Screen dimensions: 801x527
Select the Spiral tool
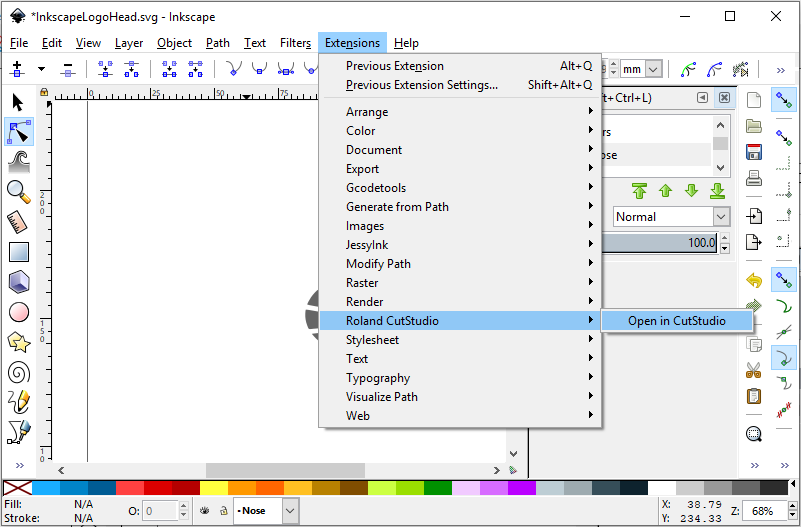[x=19, y=372]
